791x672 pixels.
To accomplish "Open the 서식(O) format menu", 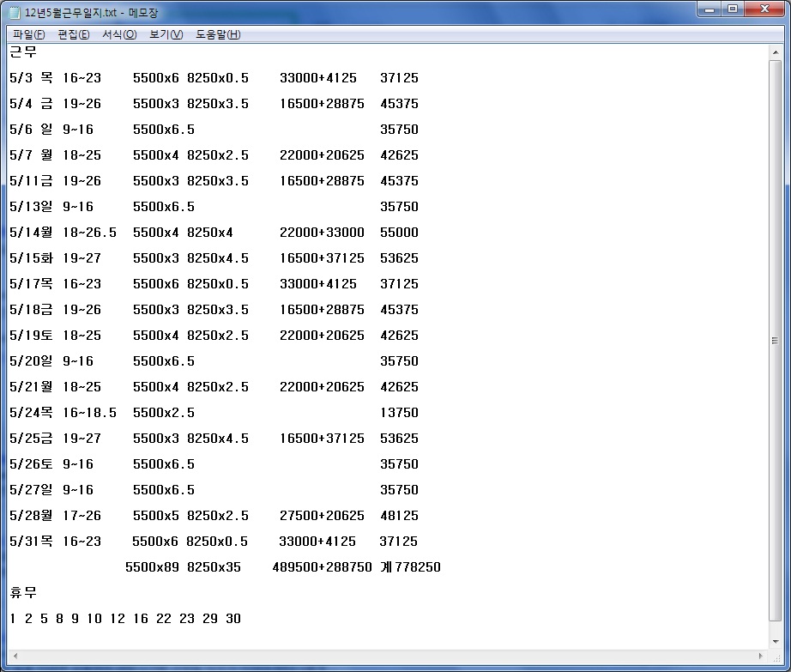I will [x=118, y=34].
